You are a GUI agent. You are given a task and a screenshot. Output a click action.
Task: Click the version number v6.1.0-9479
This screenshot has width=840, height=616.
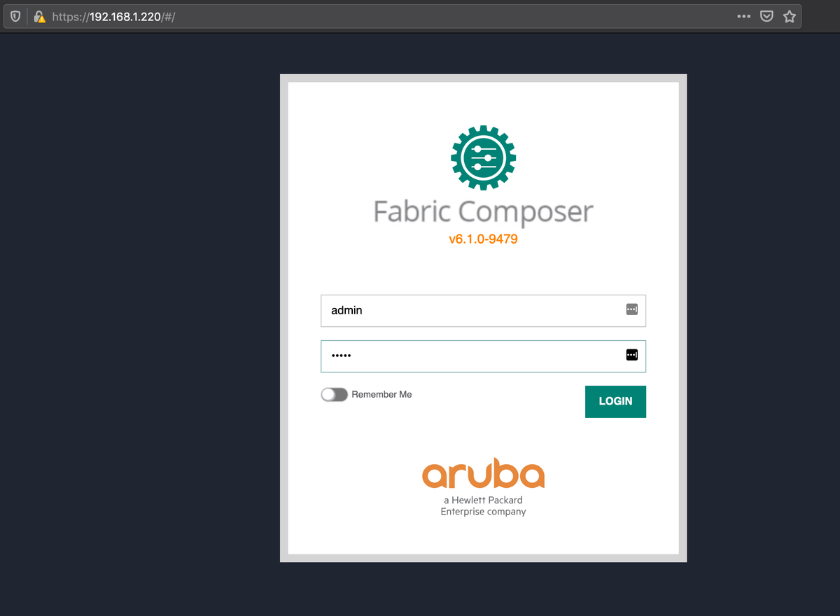(x=483, y=239)
